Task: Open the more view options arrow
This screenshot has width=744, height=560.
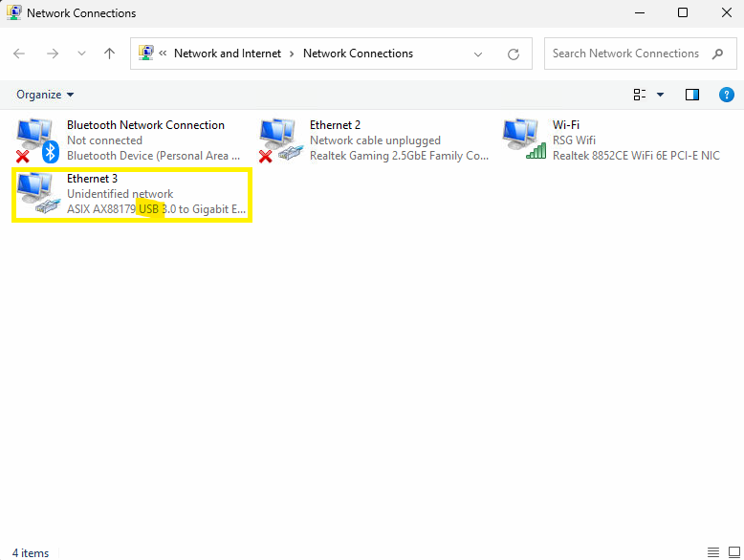Action: (x=660, y=95)
